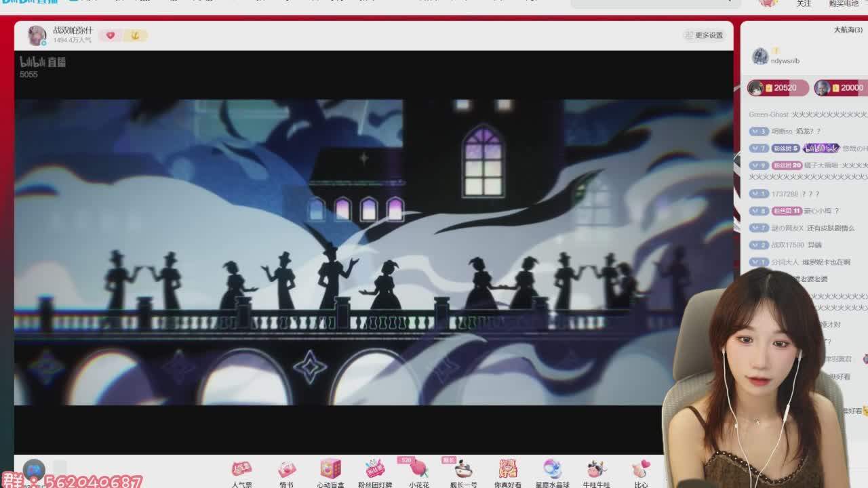Click 购买电池 in the header
Image resolution: width=868 pixels, height=488 pixels.
pos(844,3)
